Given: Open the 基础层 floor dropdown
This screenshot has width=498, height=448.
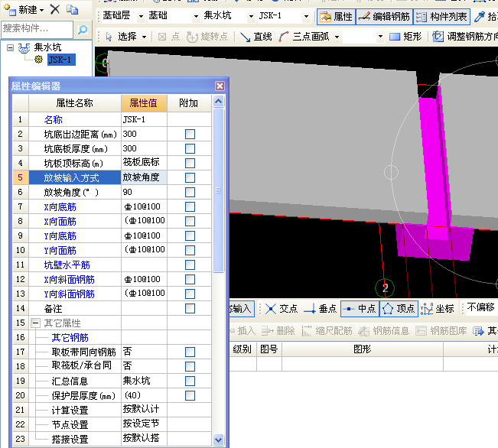Looking at the screenshot, I should click(141, 16).
